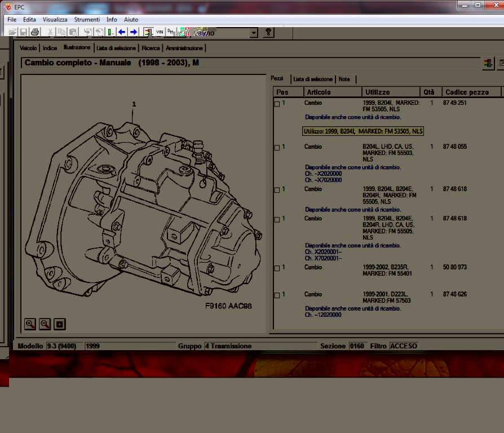This screenshot has height=433, width=504.
Task: Click part number 50 80 973
Action: pyautogui.click(x=454, y=267)
